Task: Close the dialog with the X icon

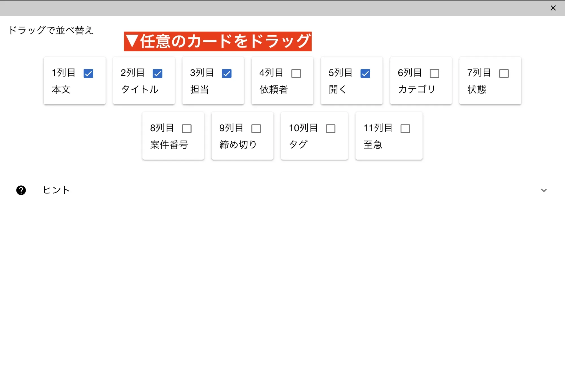Action: point(553,8)
